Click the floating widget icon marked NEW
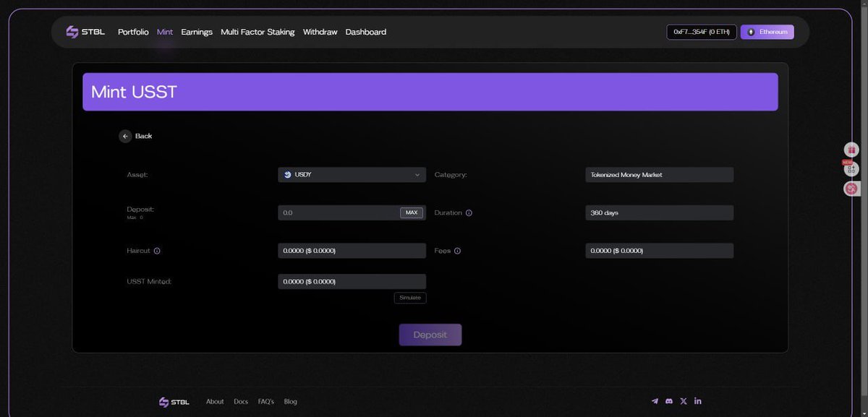The width and height of the screenshot is (868, 417). coord(851,169)
